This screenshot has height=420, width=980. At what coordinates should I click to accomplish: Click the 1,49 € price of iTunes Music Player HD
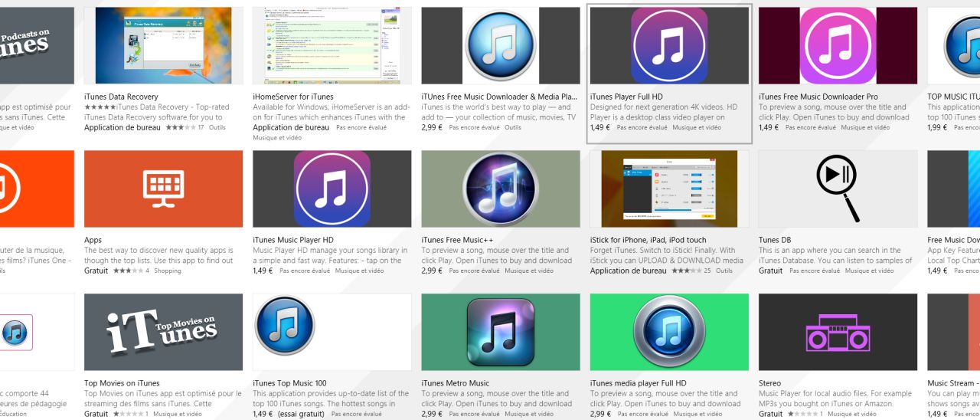(263, 271)
